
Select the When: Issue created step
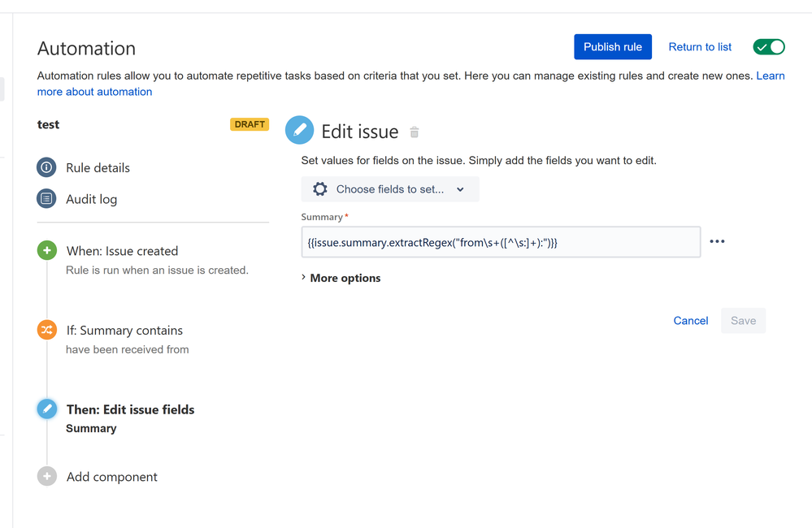tap(122, 251)
